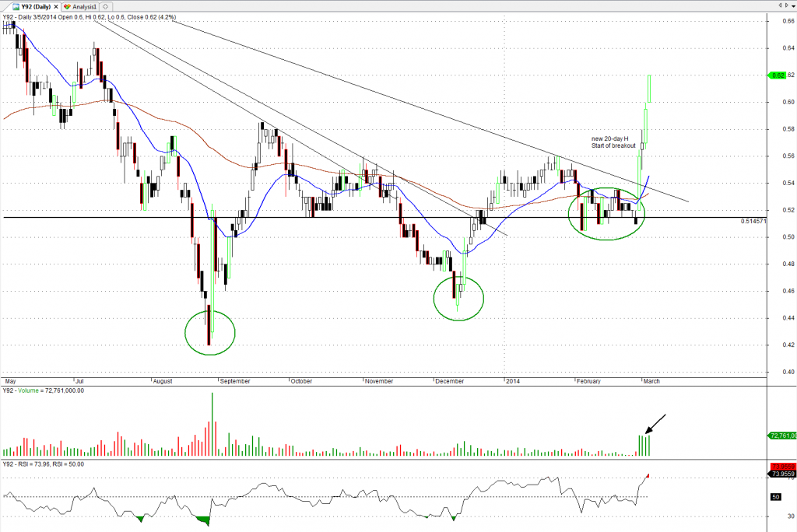797x532 pixels.
Task: Close the Y92 (Daily) tab
Action: [x=58, y=5]
